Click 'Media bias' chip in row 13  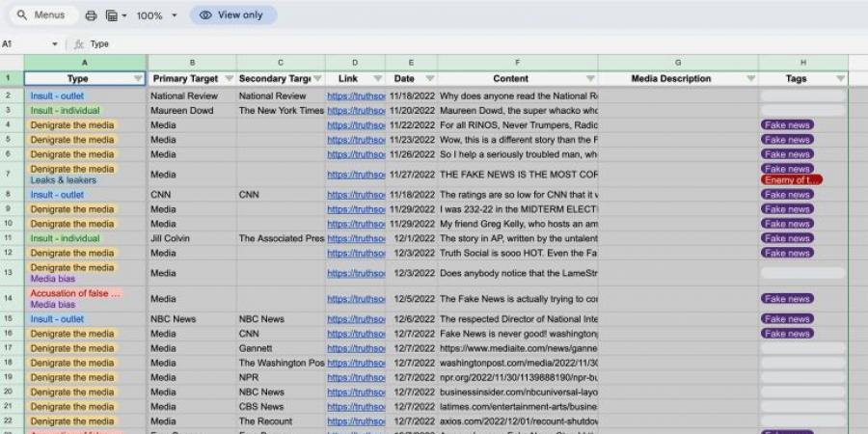[x=53, y=279]
